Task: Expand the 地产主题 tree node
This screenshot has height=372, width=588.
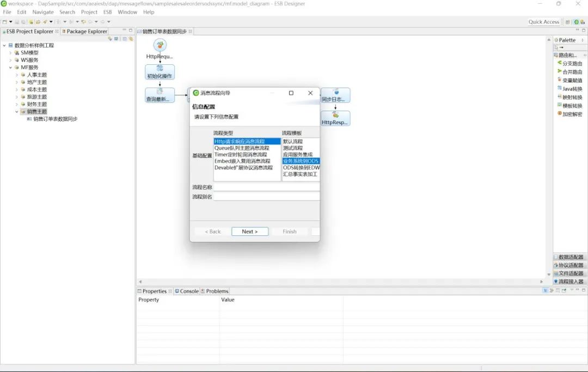Action: [16, 82]
